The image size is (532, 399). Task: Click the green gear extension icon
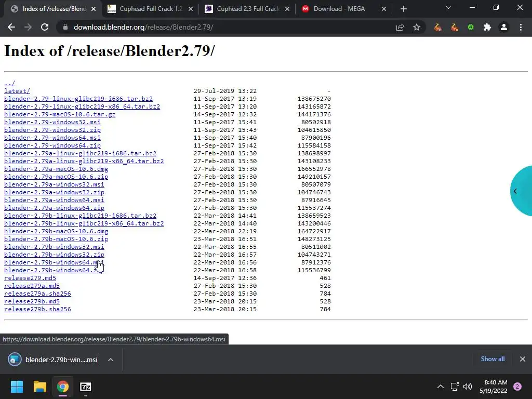pos(471,27)
